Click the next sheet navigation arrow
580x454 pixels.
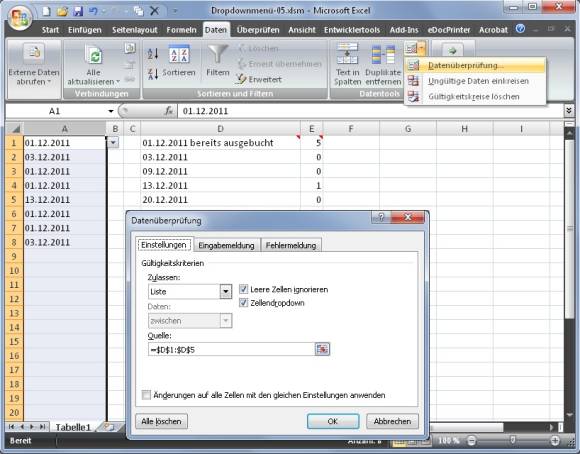pyautogui.click(x=32, y=427)
